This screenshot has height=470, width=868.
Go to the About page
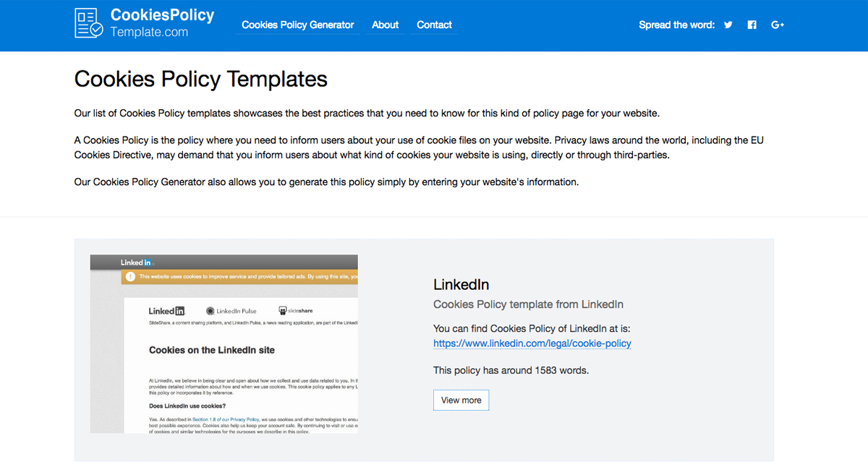tap(386, 25)
